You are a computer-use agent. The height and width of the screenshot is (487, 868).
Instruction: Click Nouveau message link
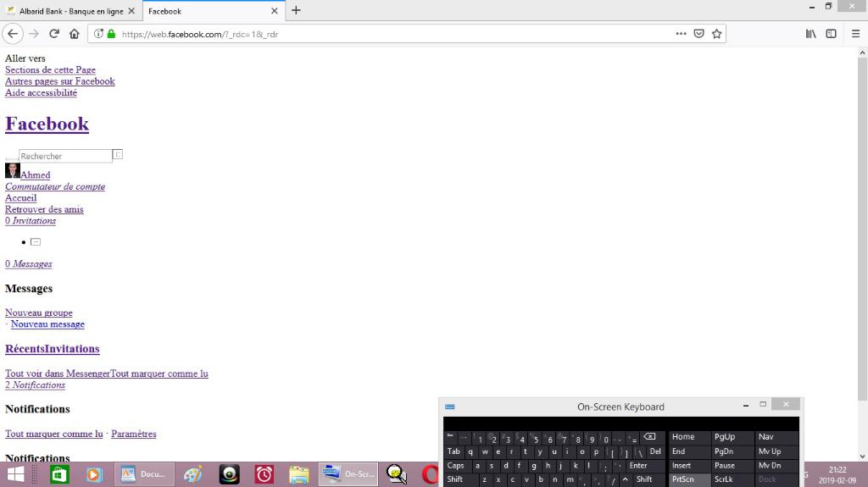pyautogui.click(x=47, y=324)
